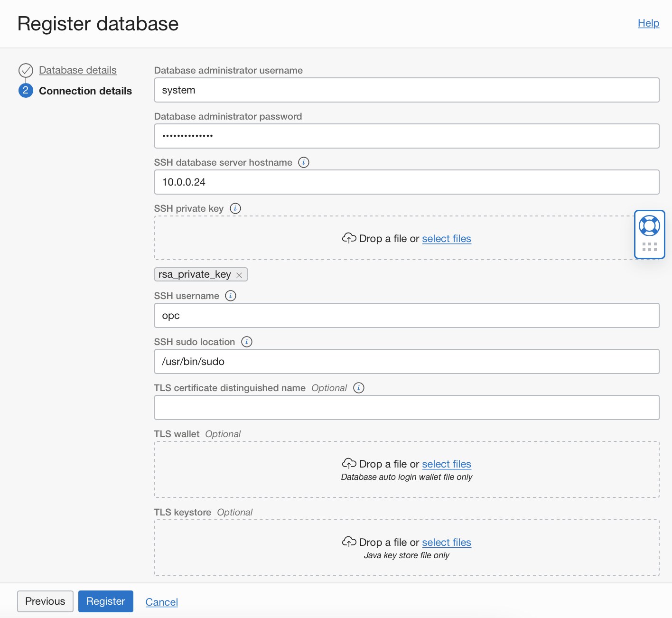The image size is (672, 618).
Task: Select files for SSH private key
Action: tap(447, 239)
